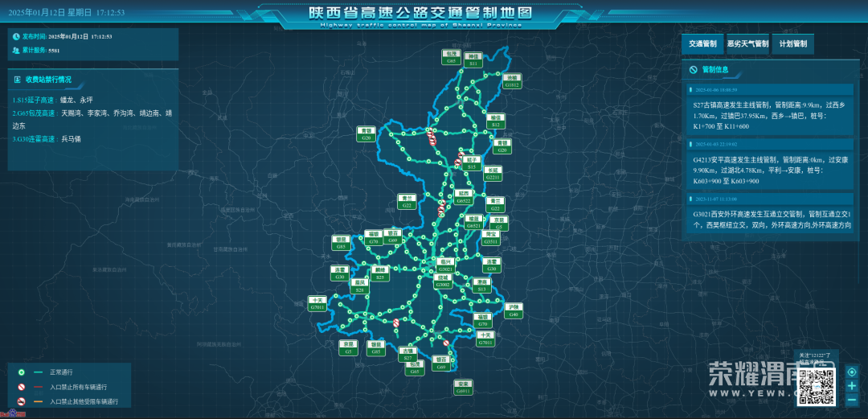This screenshot has width=868, height=419.
Task: Click the S27 古镇 highway shield
Action: click(x=407, y=355)
